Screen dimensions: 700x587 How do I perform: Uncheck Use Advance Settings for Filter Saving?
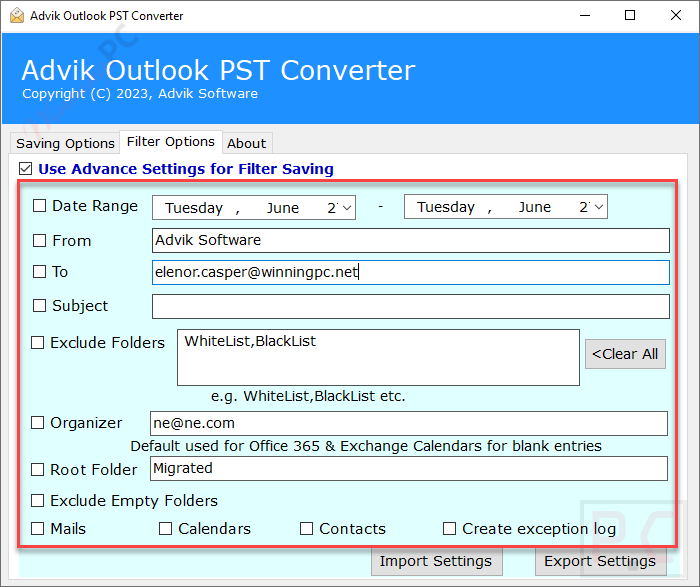click(25, 169)
